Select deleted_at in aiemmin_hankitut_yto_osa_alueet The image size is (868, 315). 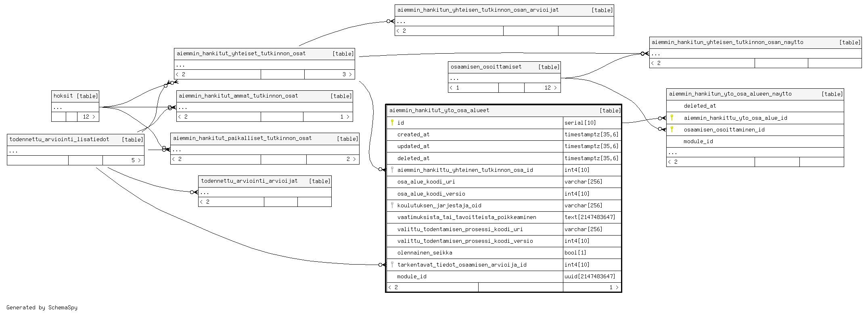coord(413,158)
